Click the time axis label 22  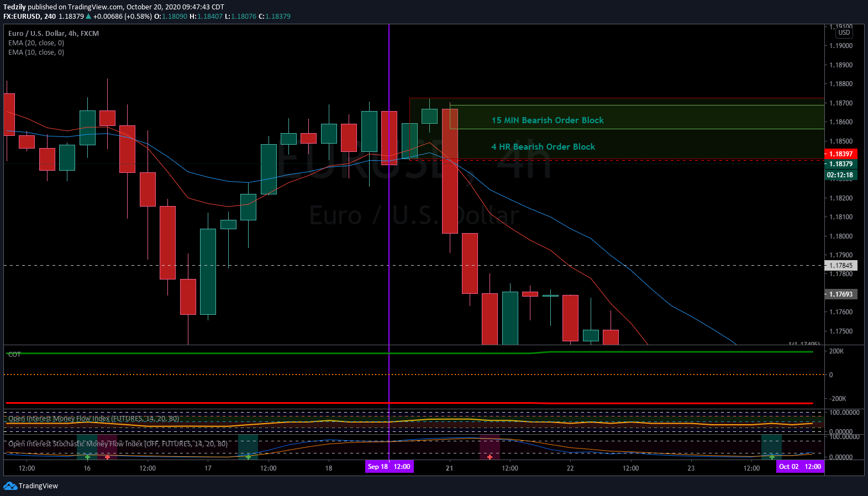point(570,468)
